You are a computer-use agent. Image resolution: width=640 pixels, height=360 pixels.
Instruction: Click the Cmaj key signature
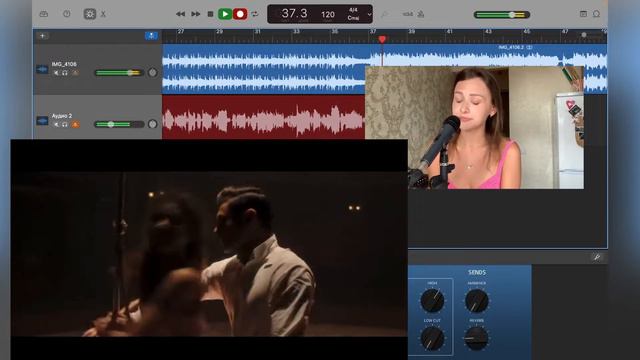click(x=353, y=18)
